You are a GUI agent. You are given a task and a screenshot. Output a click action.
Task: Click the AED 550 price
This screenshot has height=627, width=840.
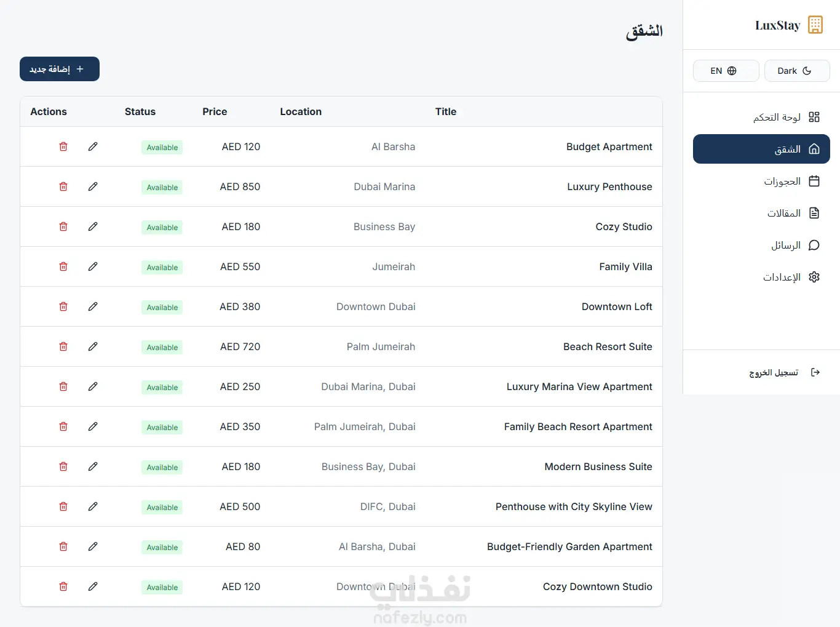240,266
